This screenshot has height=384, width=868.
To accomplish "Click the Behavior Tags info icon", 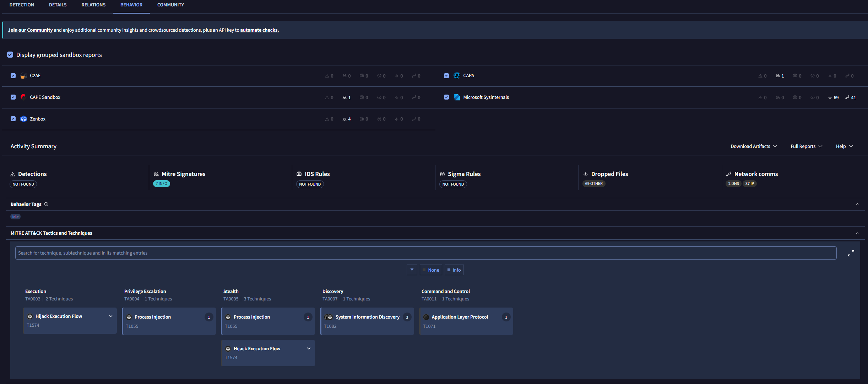I will point(46,204).
